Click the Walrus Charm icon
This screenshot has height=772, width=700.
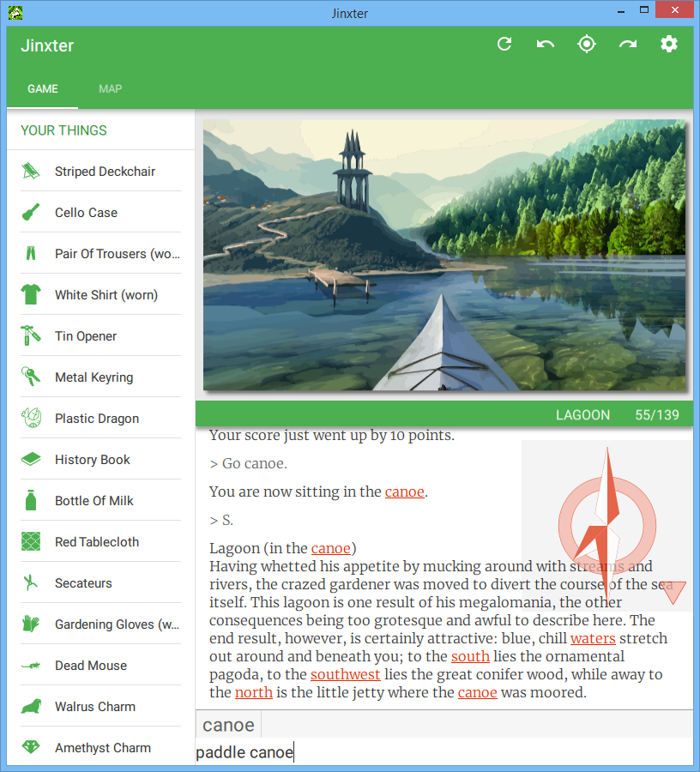pyautogui.click(x=31, y=707)
